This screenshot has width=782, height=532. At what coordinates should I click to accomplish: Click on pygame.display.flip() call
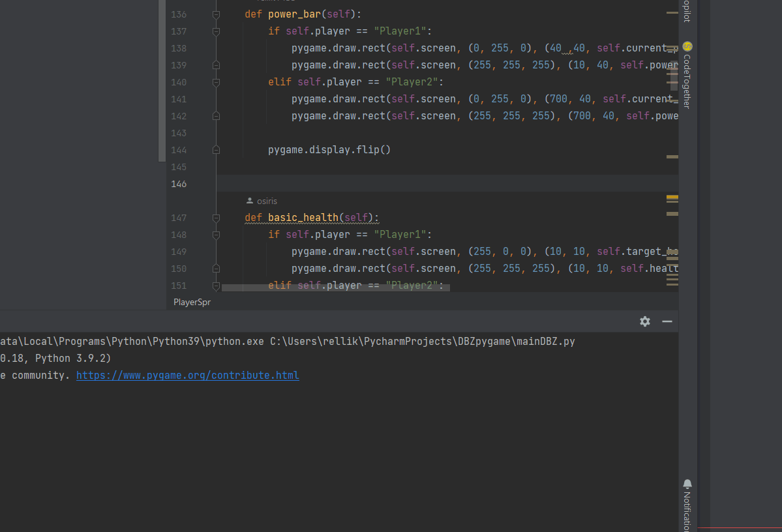(329, 149)
